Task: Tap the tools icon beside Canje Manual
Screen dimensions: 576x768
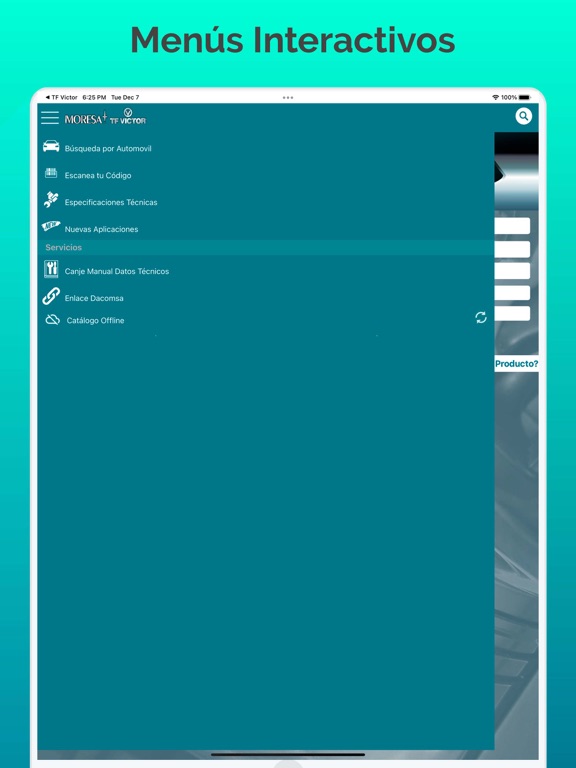Action: (51, 269)
